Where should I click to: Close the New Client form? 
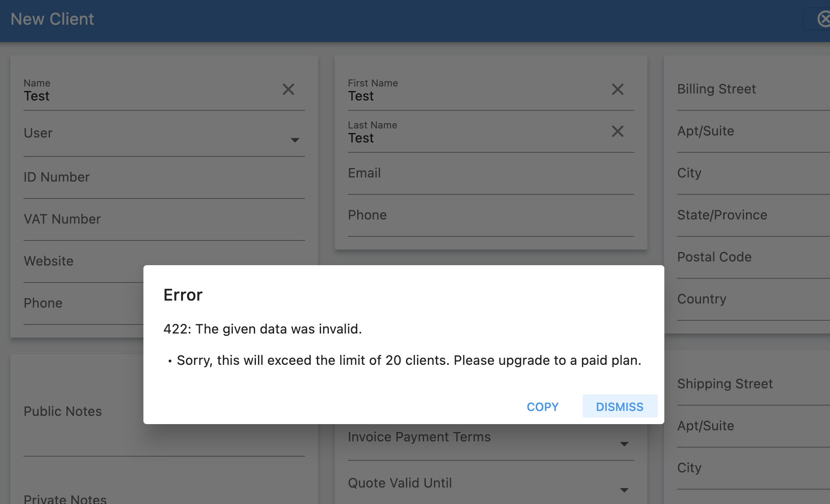[823, 19]
